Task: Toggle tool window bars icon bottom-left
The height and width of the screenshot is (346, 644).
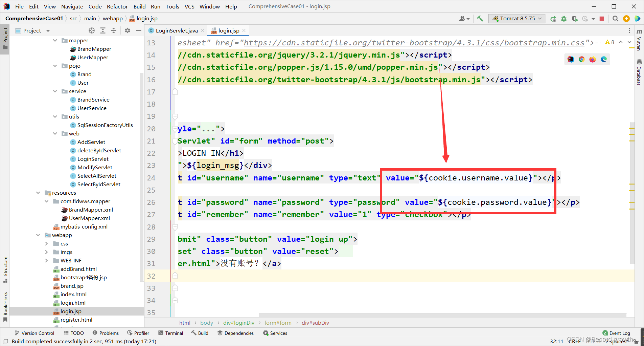Action: point(5,341)
